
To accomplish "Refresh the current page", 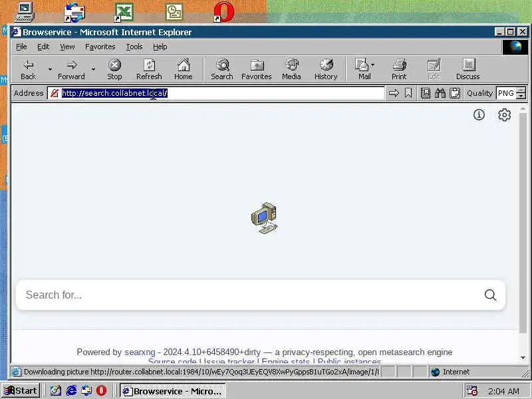I will tap(149, 70).
